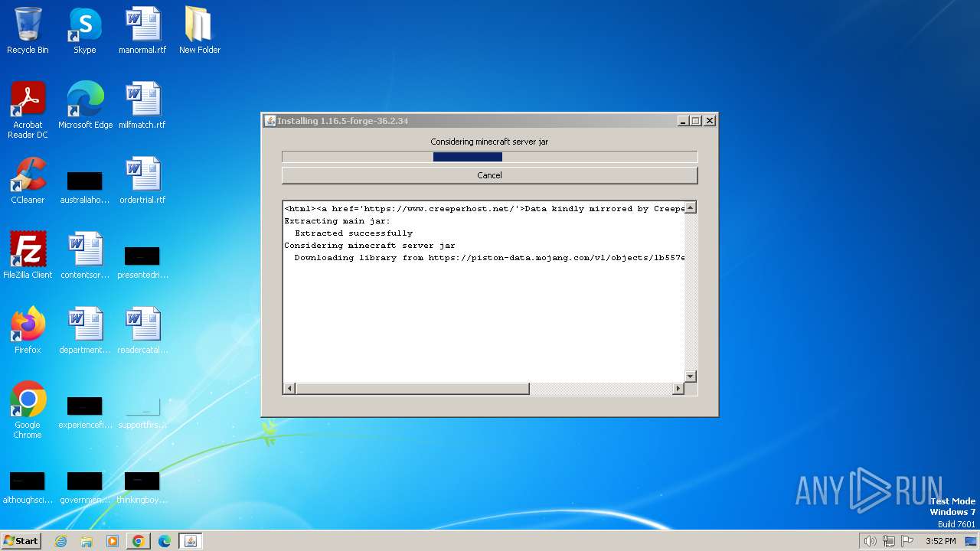The height and width of the screenshot is (551, 980).
Task: Open Chrome from the taskbar
Action: pos(139,541)
